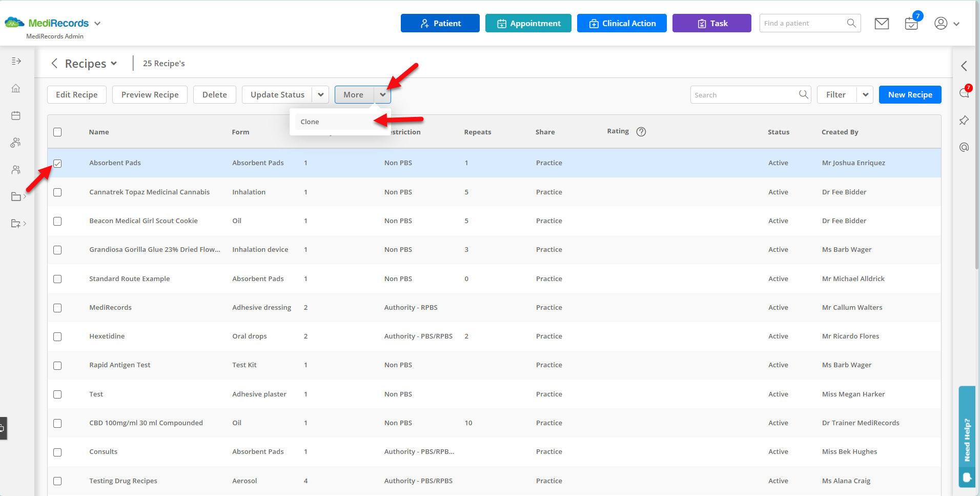
Task: Open the Need Help? side tab
Action: [x=967, y=437]
